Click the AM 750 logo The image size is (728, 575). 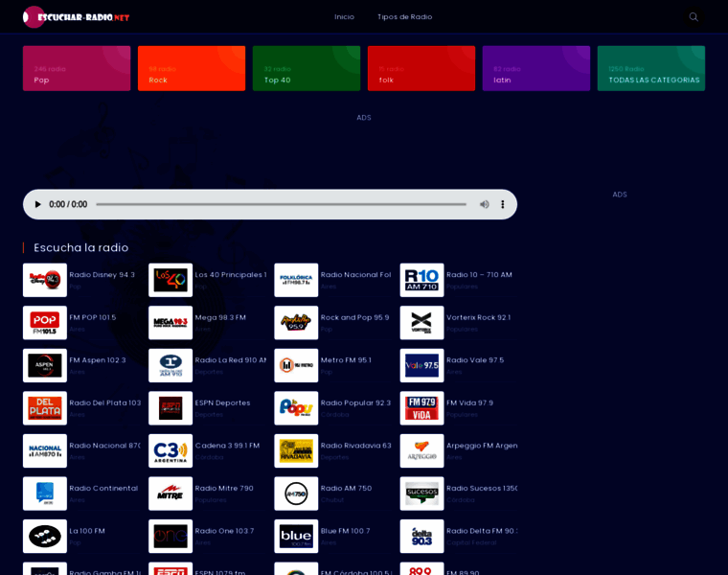296,494
